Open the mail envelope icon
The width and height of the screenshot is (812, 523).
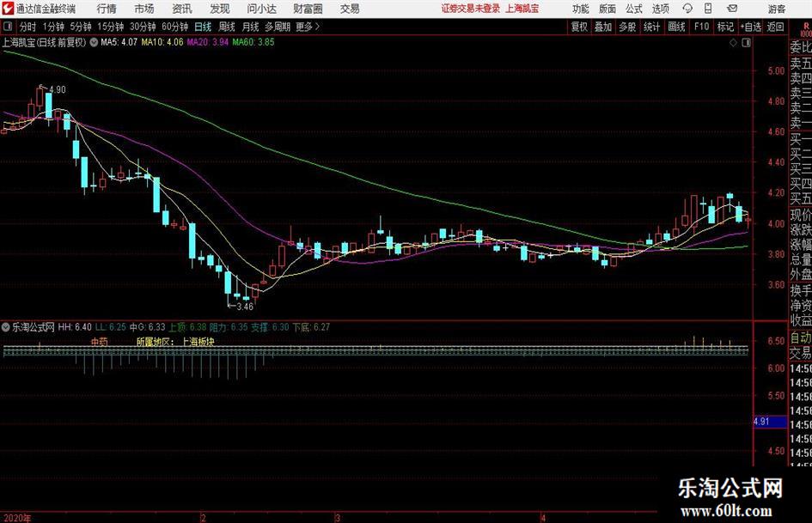tap(732, 9)
